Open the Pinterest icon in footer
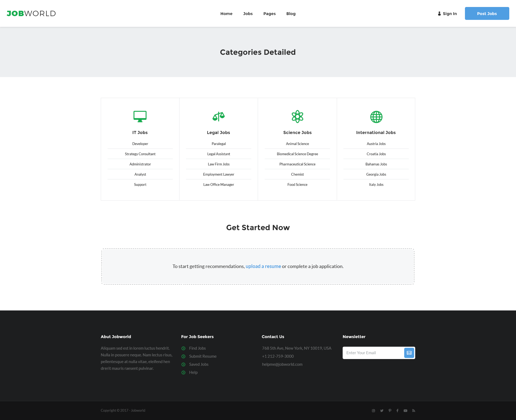Image resolution: width=516 pixels, height=420 pixels. pos(390,411)
